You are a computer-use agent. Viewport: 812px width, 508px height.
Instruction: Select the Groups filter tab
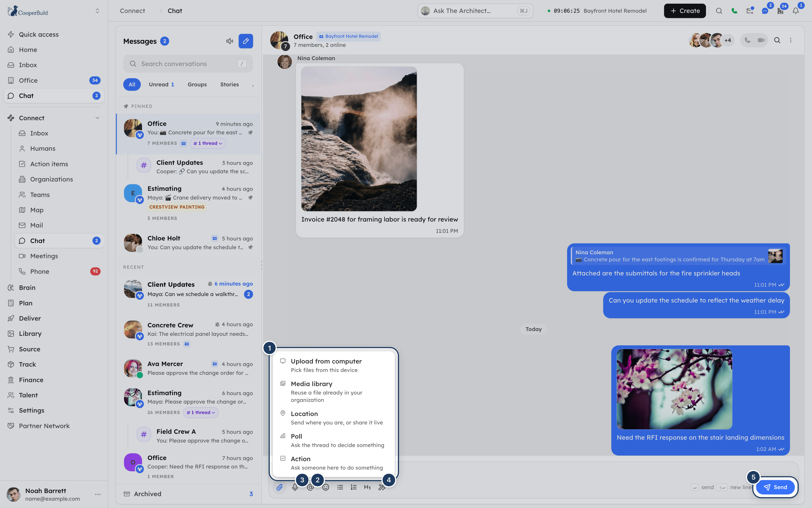coord(197,84)
